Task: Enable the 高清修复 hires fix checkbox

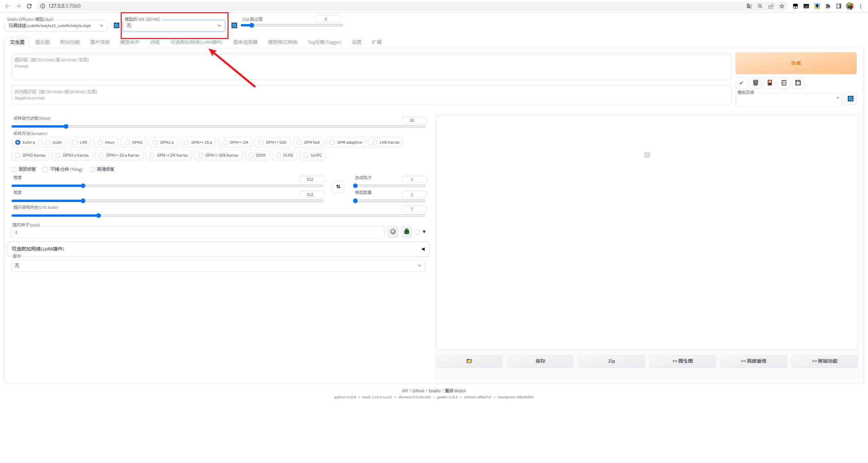Action: (x=92, y=169)
